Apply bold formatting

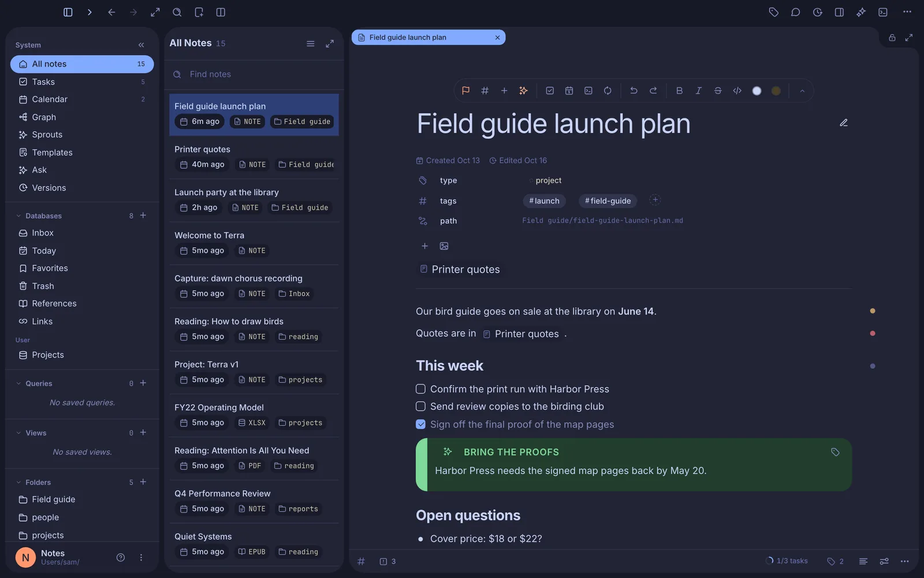[x=679, y=91]
